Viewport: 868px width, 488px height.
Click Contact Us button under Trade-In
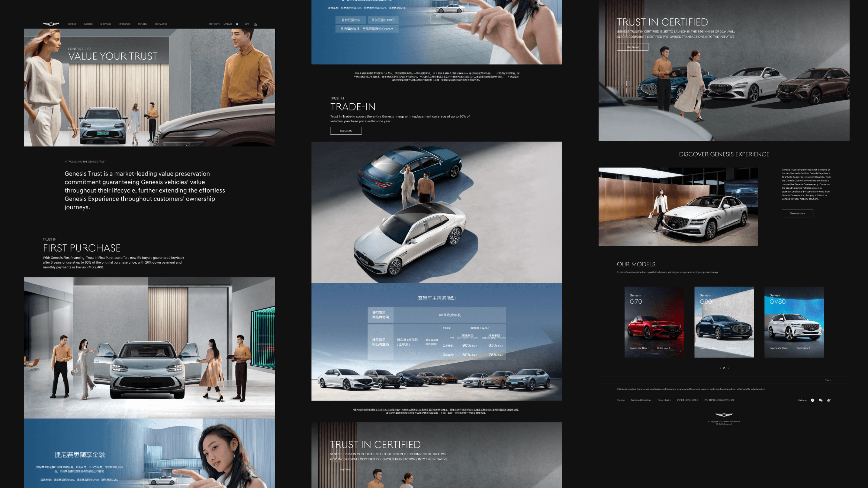point(346,131)
